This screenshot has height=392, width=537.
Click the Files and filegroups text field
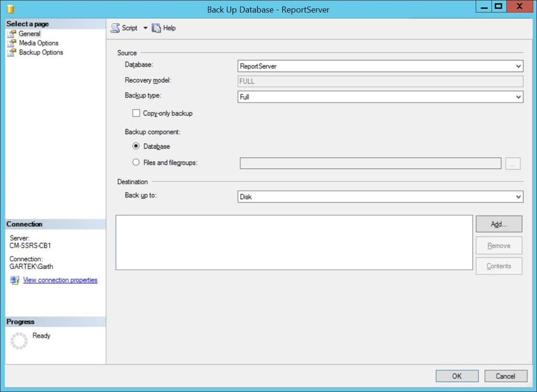click(x=371, y=164)
